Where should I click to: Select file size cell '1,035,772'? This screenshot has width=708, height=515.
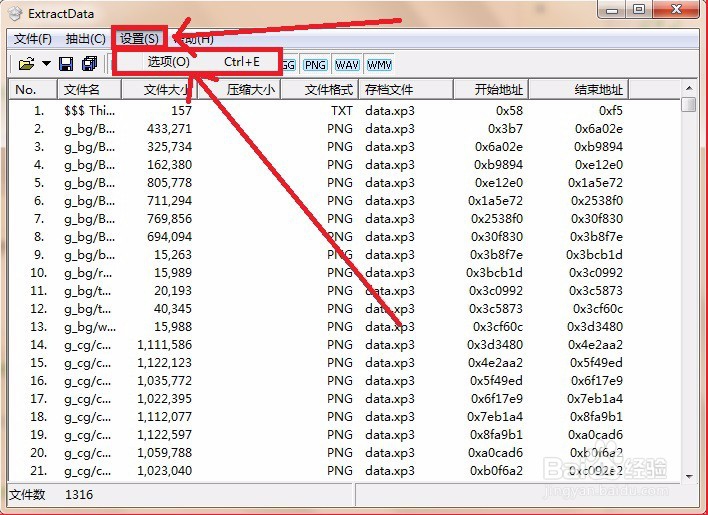pyautogui.click(x=165, y=381)
